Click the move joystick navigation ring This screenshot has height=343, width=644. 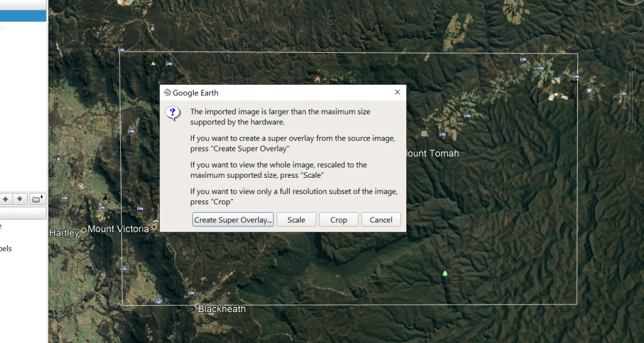click(631, 21)
